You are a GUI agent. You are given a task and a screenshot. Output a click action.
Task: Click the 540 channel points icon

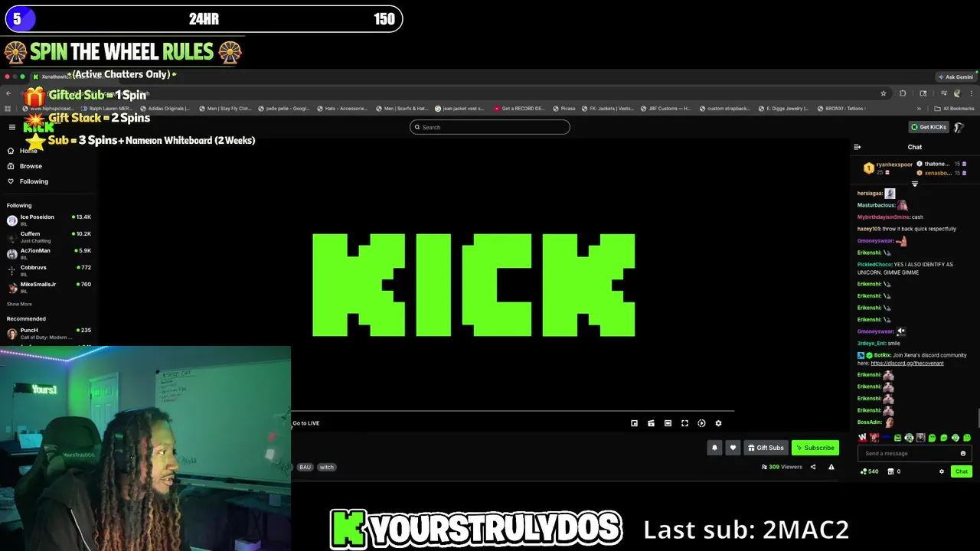click(869, 471)
